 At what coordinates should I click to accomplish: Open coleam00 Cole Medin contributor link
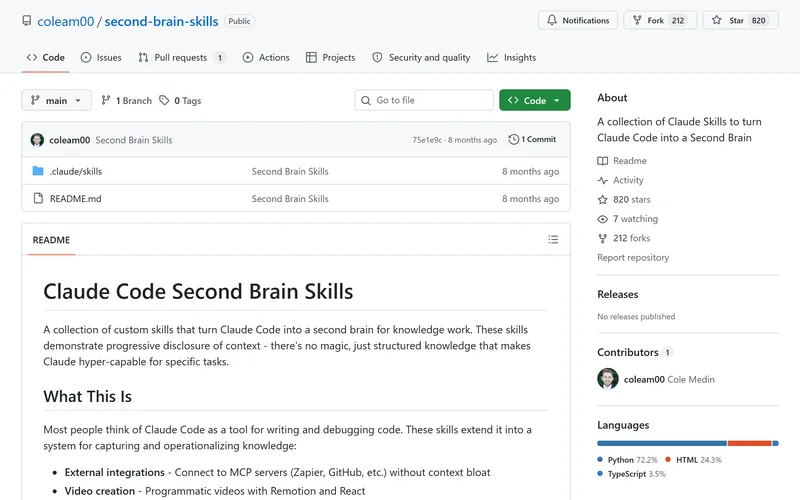[669, 380]
